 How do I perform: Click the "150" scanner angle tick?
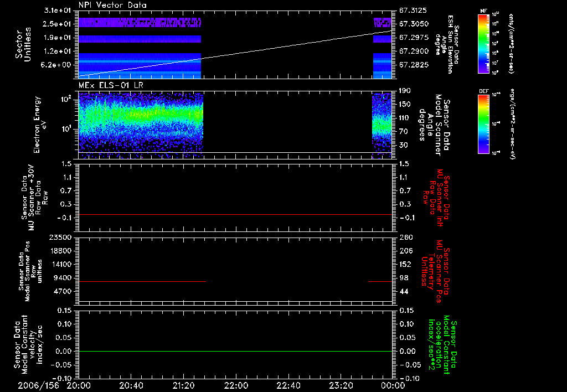coord(405,105)
